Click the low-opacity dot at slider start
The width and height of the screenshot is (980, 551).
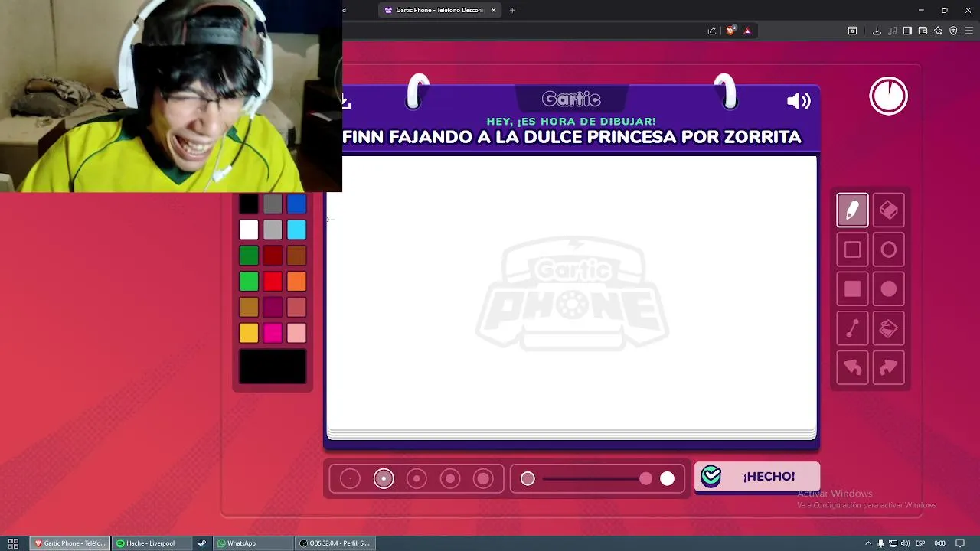coord(528,478)
